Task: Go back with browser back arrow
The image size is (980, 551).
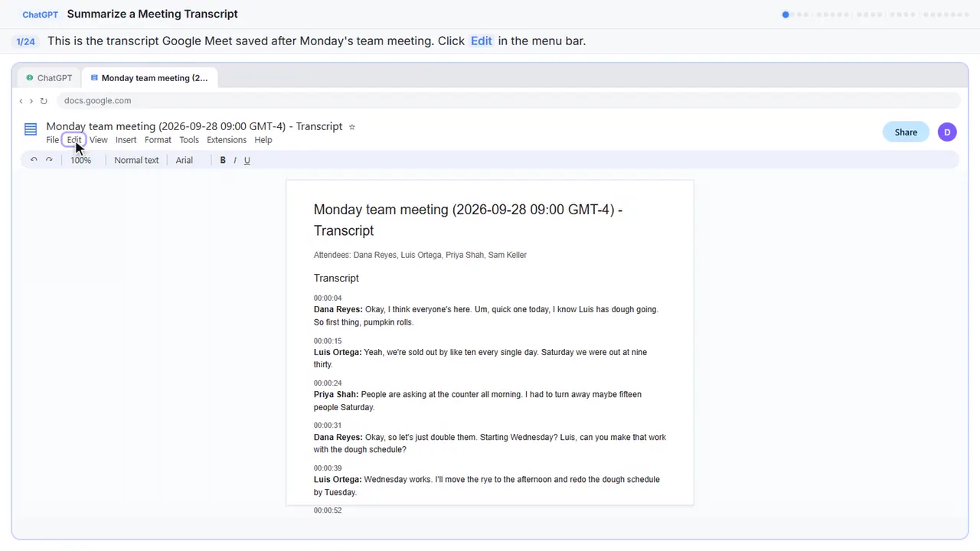Action: [21, 101]
